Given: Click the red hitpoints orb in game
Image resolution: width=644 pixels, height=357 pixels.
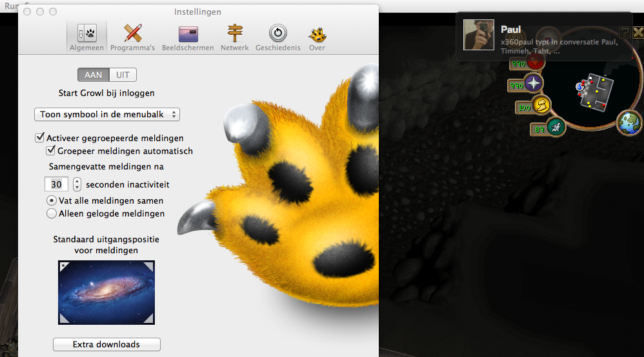Looking at the screenshot, I should [536, 63].
